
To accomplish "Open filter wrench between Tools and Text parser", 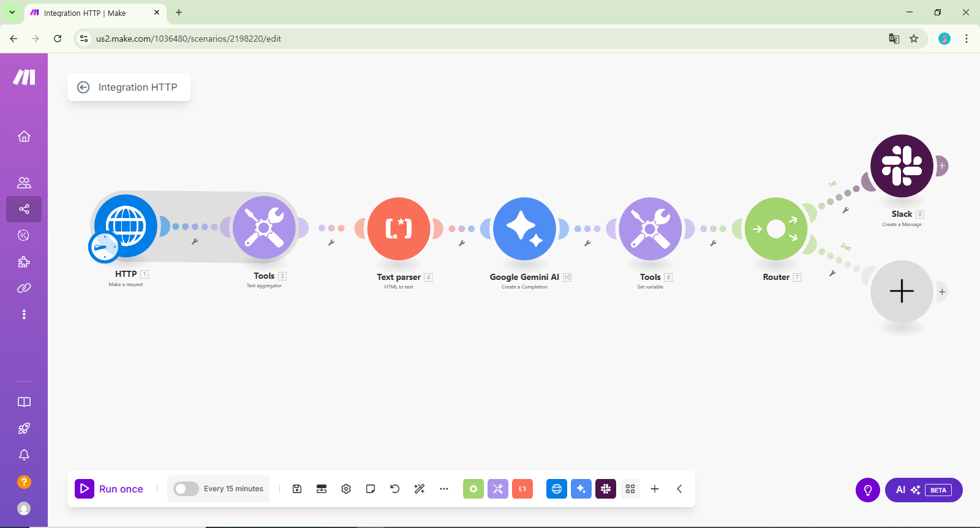I will click(x=331, y=243).
